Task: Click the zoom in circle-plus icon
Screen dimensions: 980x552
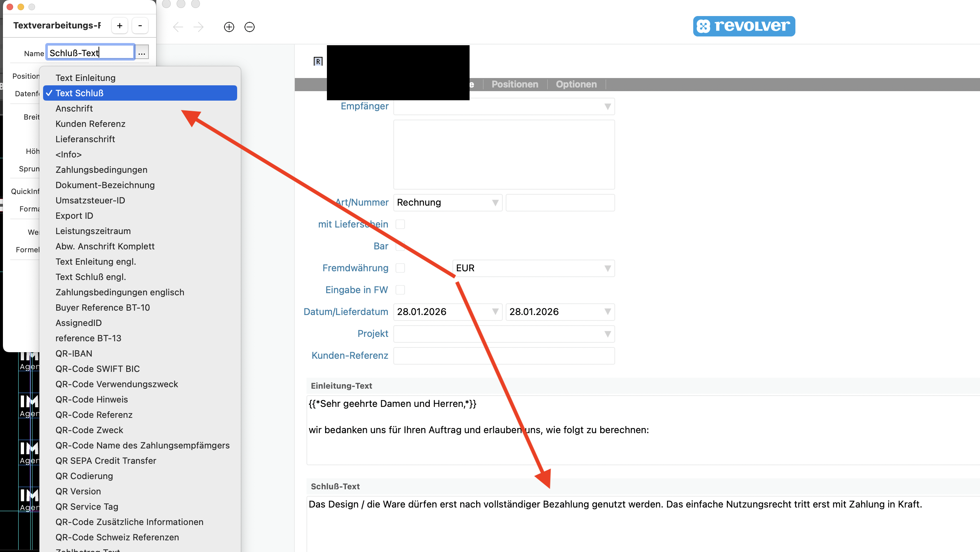Action: [229, 27]
